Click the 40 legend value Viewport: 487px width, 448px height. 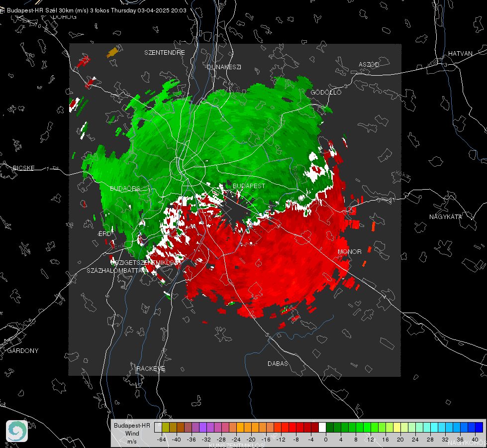coord(475,440)
